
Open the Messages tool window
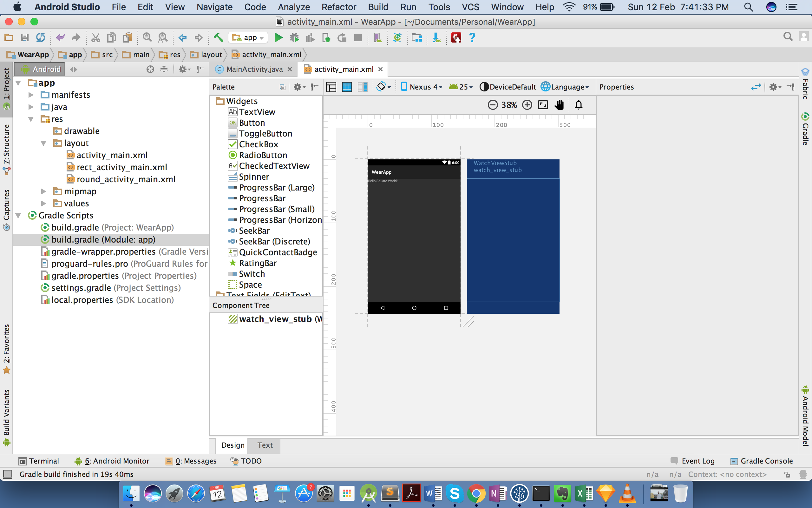point(191,461)
